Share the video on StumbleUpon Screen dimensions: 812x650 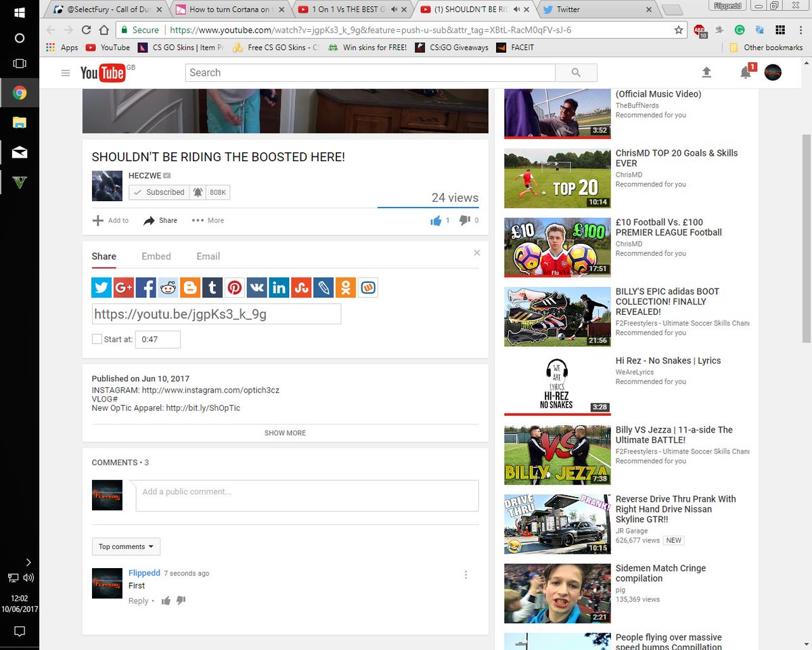[x=301, y=288]
